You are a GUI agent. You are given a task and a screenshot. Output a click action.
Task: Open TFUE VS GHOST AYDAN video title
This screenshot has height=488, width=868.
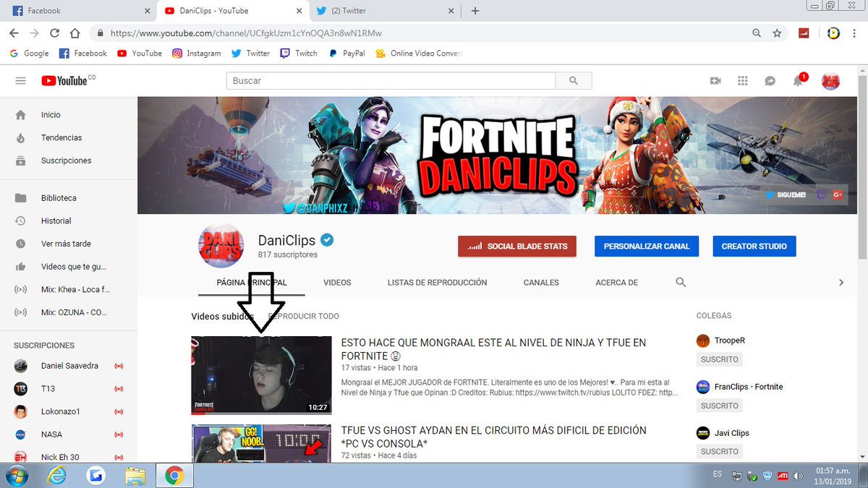(493, 436)
